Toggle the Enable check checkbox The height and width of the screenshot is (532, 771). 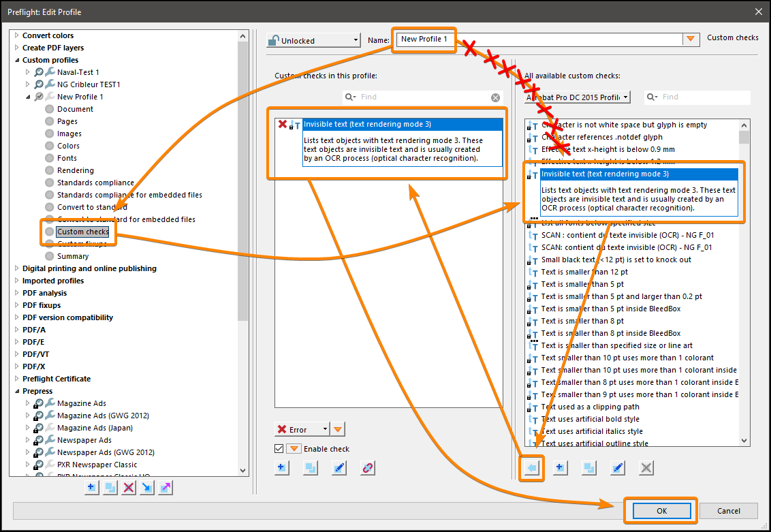278,448
